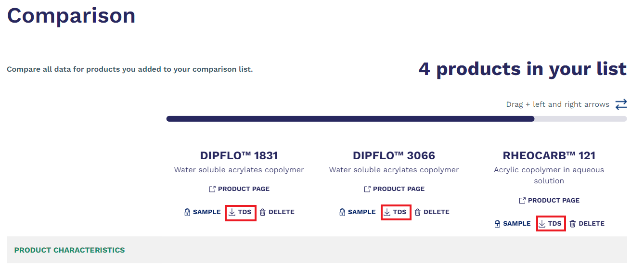Download the TDS for RHEOCARB 121

(x=550, y=224)
